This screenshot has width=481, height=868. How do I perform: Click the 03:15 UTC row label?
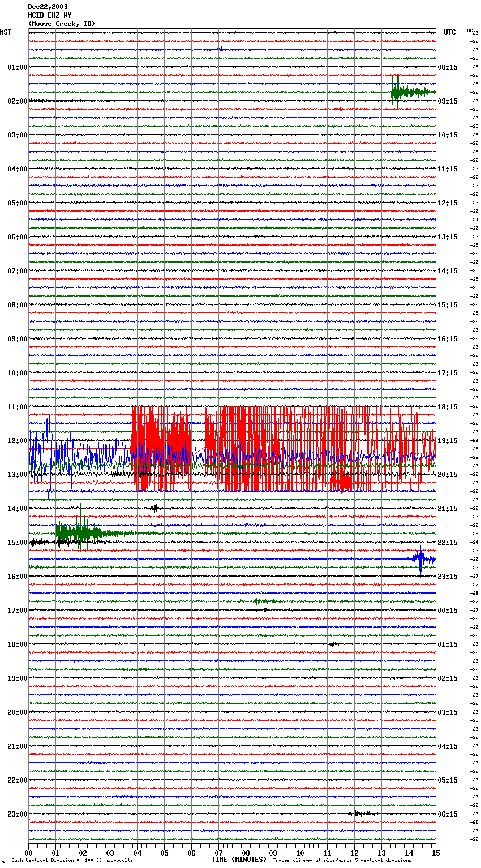[x=448, y=712]
